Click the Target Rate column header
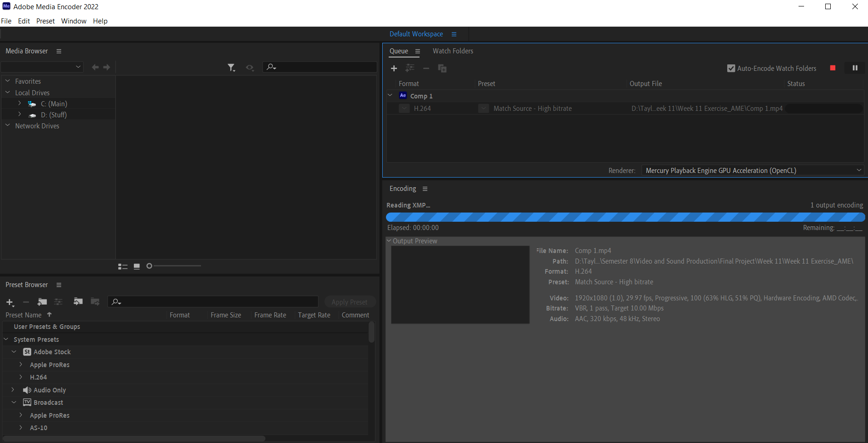This screenshot has width=868, height=443. [x=314, y=315]
